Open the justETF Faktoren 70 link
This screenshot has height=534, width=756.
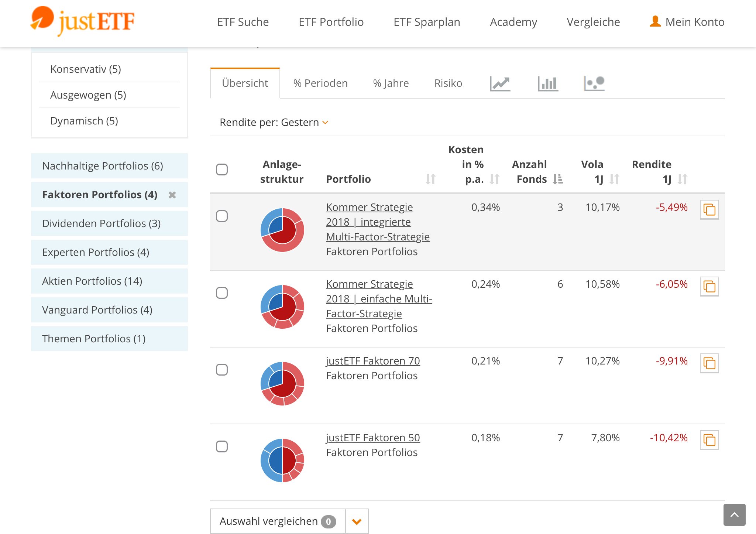coord(373,361)
